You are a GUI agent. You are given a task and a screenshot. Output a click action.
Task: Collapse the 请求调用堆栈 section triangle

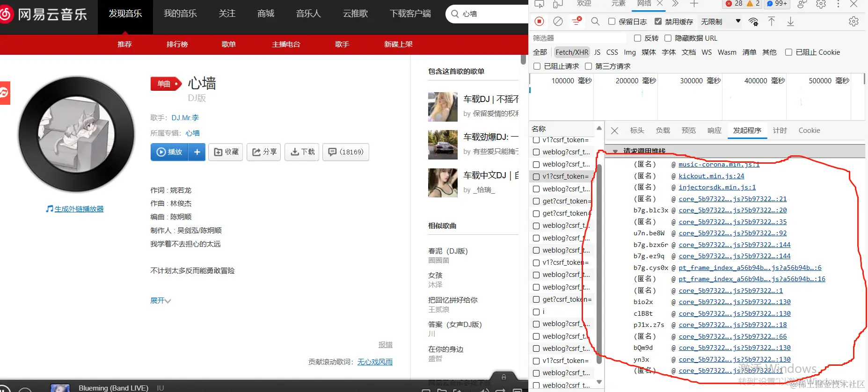click(x=615, y=152)
